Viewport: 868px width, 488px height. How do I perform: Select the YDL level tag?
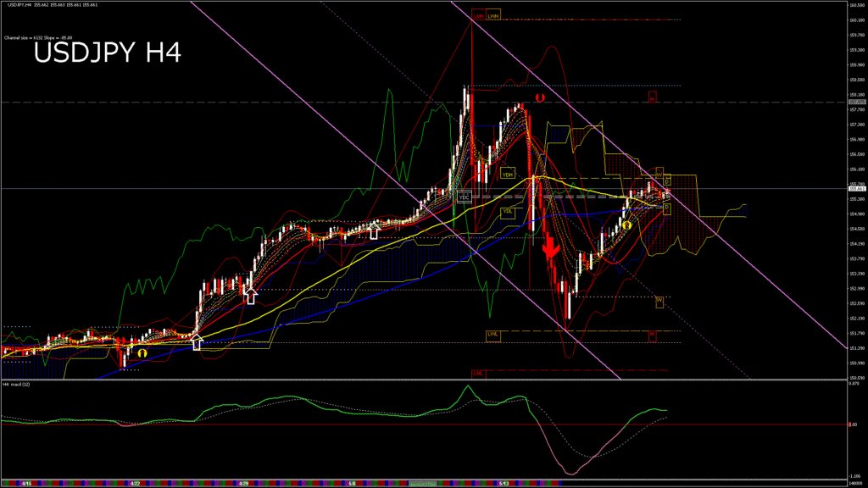(x=507, y=212)
